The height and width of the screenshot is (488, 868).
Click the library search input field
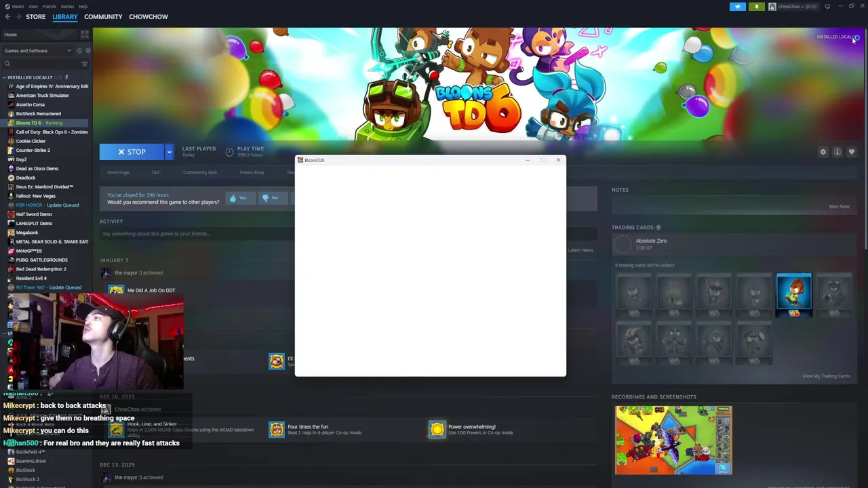pos(45,64)
